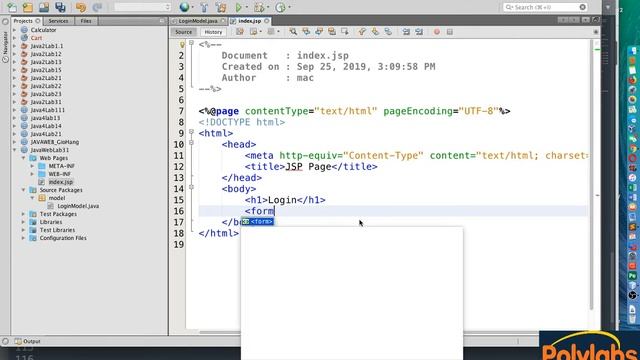Expand the WEB-INF folder
The width and height of the screenshot is (640, 360).
point(32,174)
